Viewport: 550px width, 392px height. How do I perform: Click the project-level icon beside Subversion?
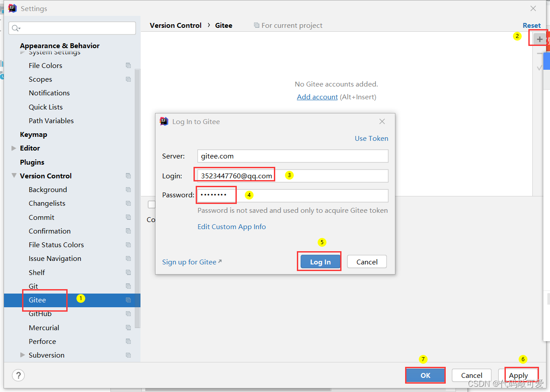click(x=128, y=355)
